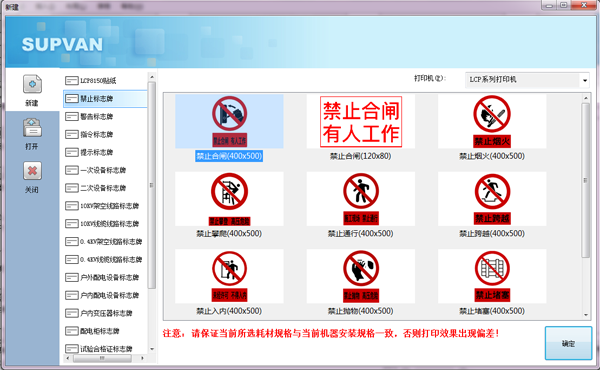Click the template gallery scroll-up arrow
Screen dimensions: 600x370
coord(586,98)
